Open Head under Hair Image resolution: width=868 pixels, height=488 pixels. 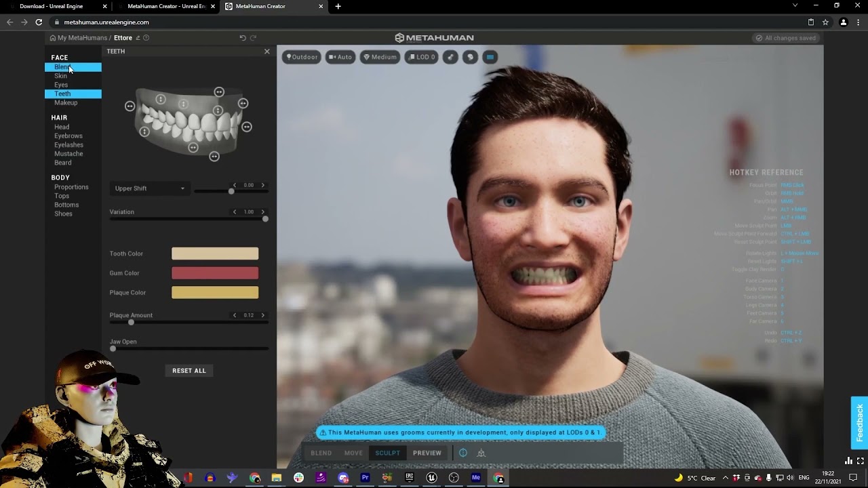(62, 127)
